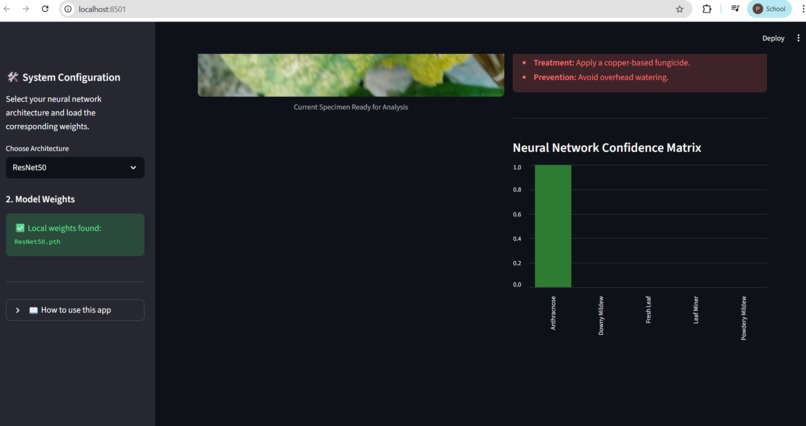Click the green checkmark in weights notice

(x=20, y=228)
